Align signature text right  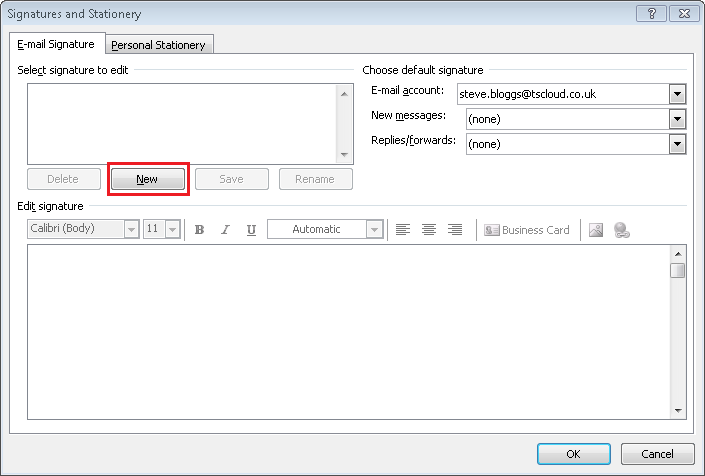[x=455, y=230]
